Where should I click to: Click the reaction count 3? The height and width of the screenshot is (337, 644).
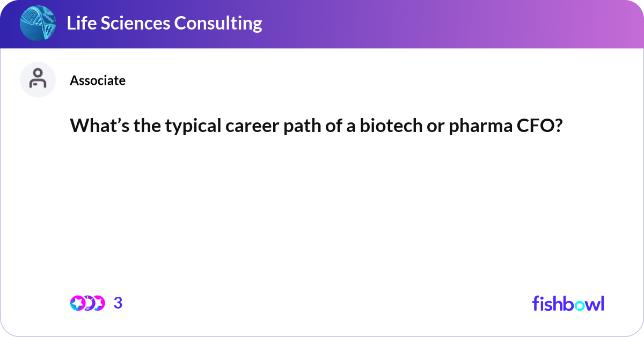[118, 303]
